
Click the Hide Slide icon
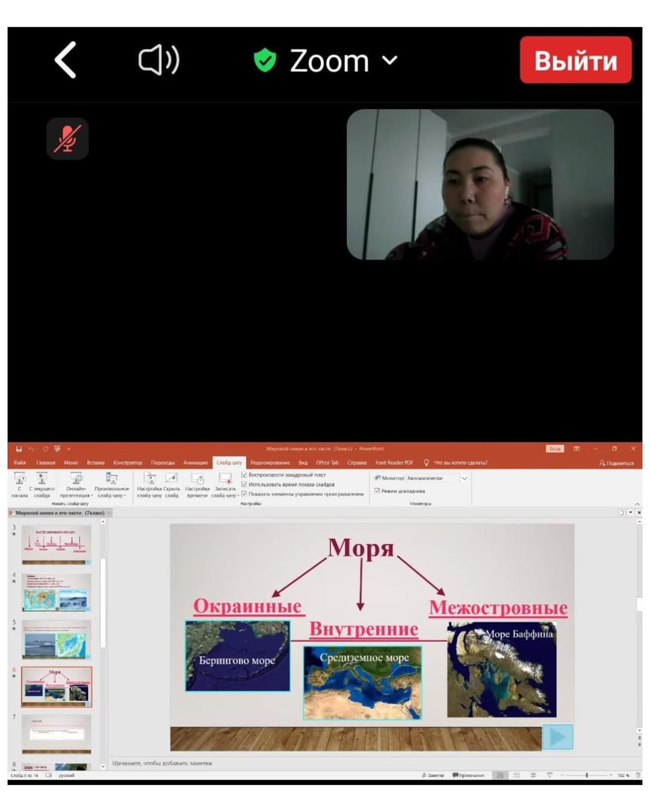click(x=172, y=479)
